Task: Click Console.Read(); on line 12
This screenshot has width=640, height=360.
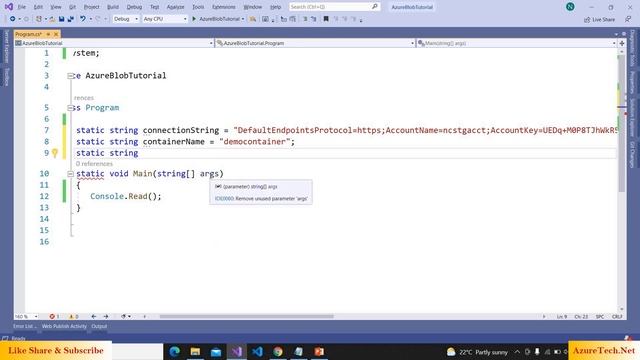Action: point(126,196)
